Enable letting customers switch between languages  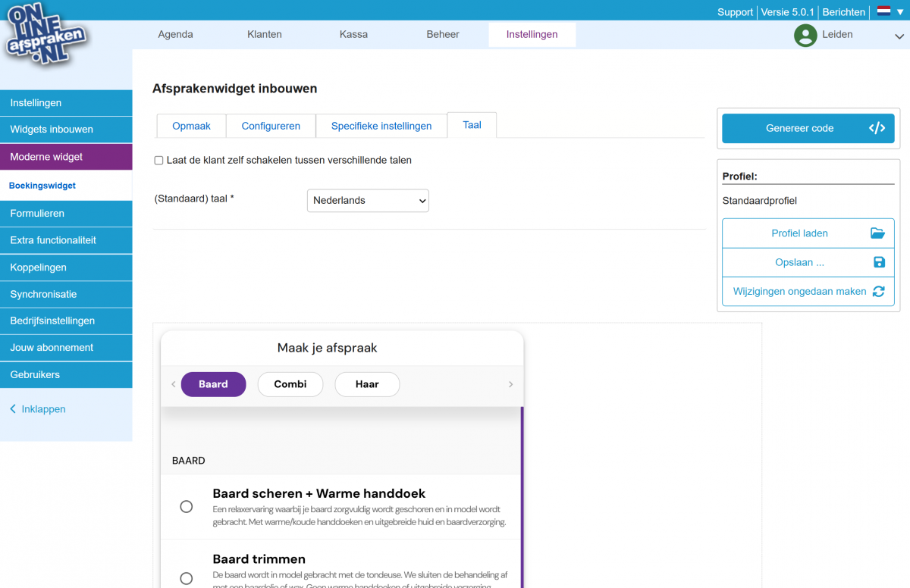[x=158, y=161]
